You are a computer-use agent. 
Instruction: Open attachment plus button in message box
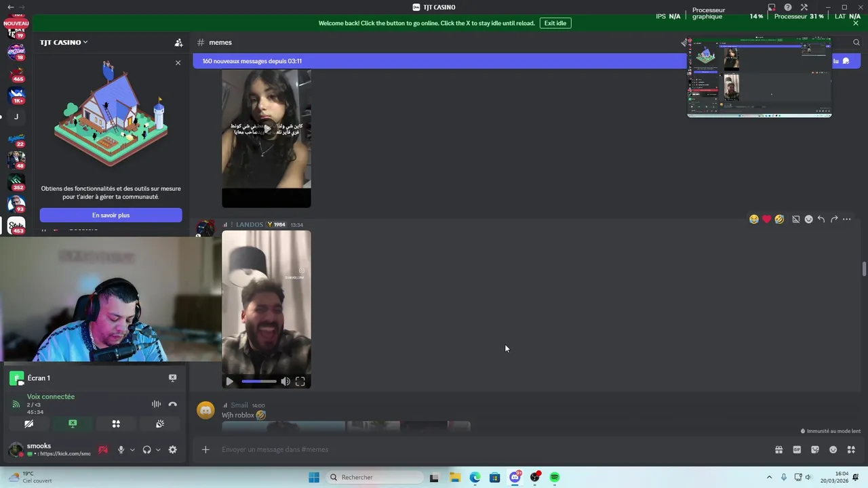[x=205, y=449]
